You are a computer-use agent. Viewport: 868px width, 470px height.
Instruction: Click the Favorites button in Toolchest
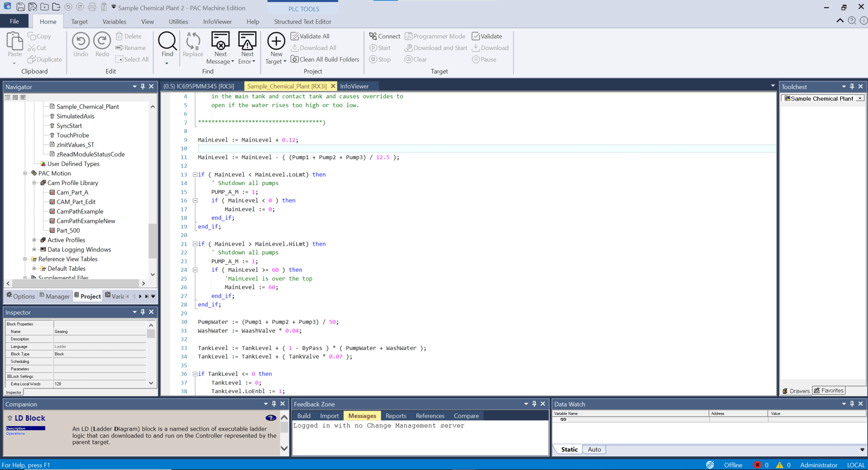(829, 391)
